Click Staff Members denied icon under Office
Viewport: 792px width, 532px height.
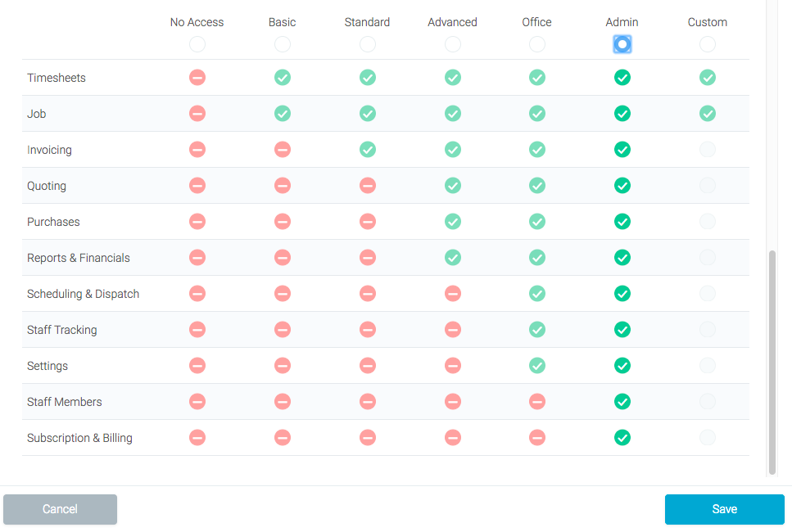tap(537, 401)
